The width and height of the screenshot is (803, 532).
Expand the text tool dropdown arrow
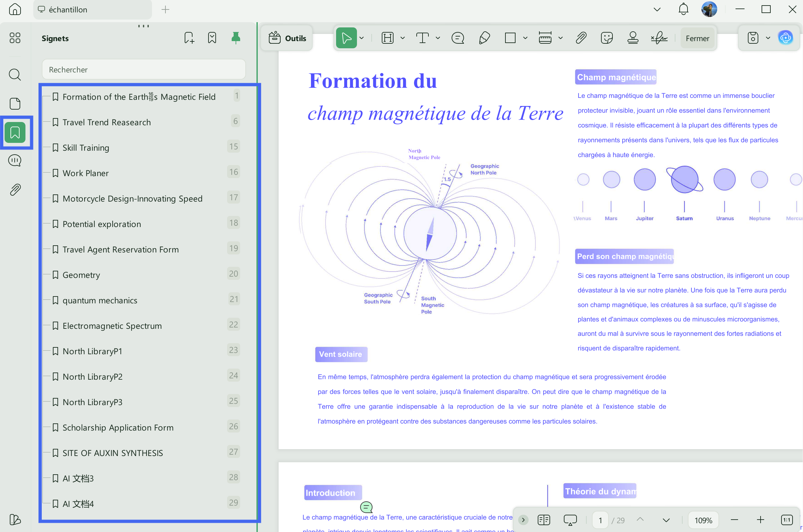438,38
